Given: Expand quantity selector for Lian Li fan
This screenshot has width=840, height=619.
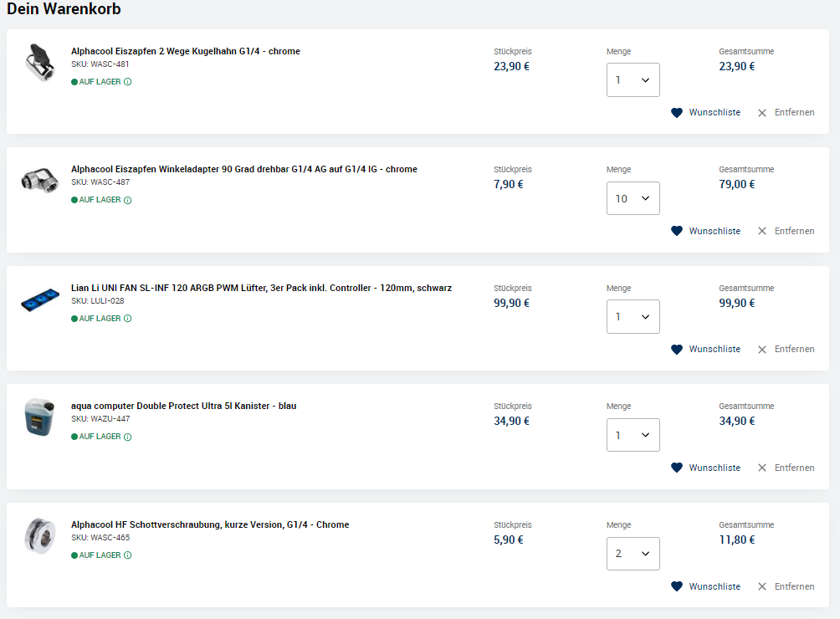Looking at the screenshot, I should (633, 317).
